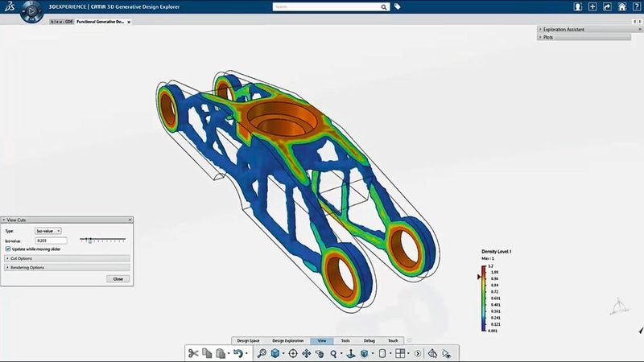Click the compass play button

pos(31,11)
